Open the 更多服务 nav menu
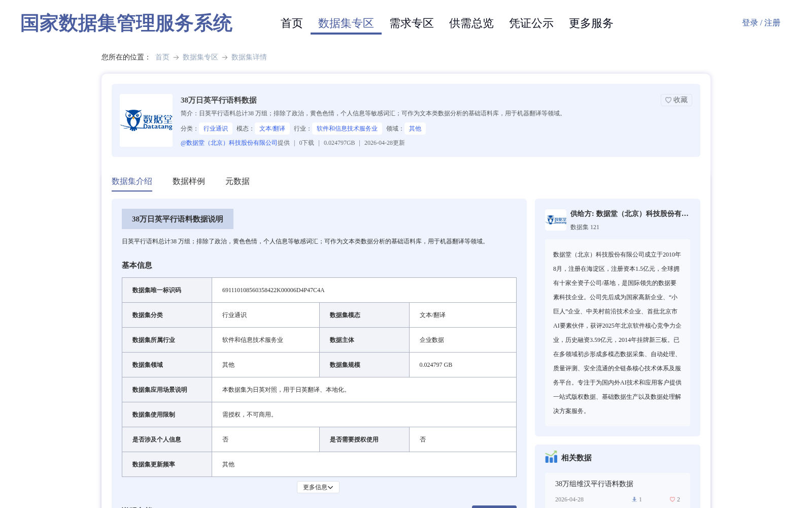This screenshot has height=508, width=812. [x=591, y=23]
